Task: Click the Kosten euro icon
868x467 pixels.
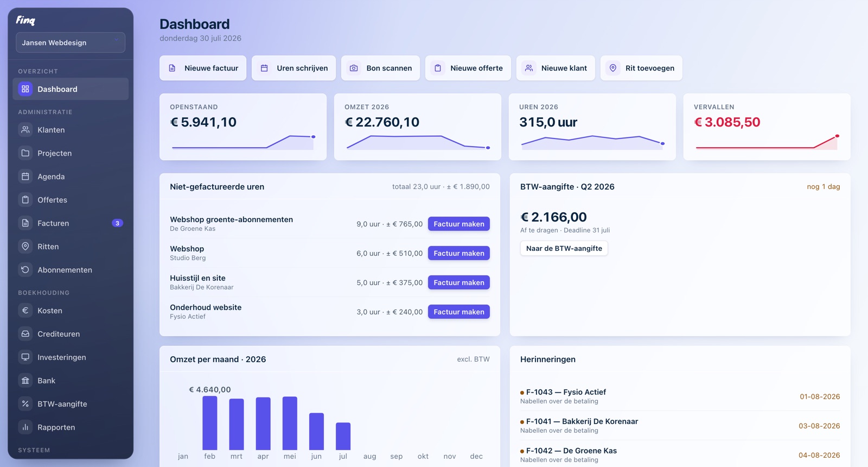Action: [x=25, y=311]
